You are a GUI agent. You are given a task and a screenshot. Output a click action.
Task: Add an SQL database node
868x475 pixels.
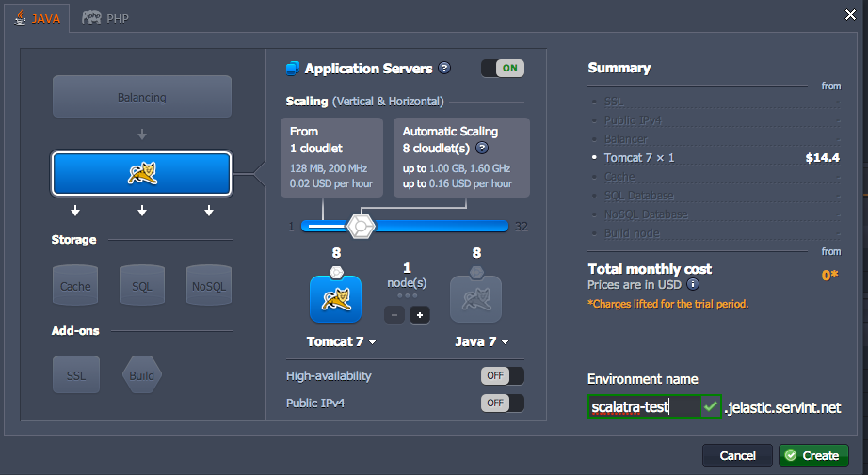point(142,285)
